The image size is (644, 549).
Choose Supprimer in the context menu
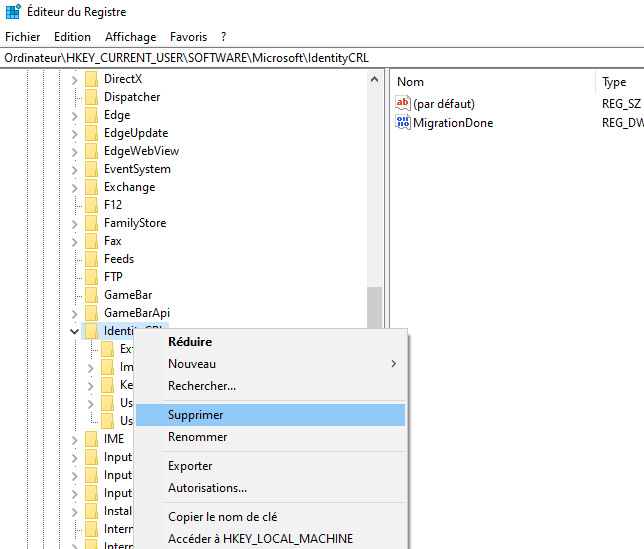[270, 415]
